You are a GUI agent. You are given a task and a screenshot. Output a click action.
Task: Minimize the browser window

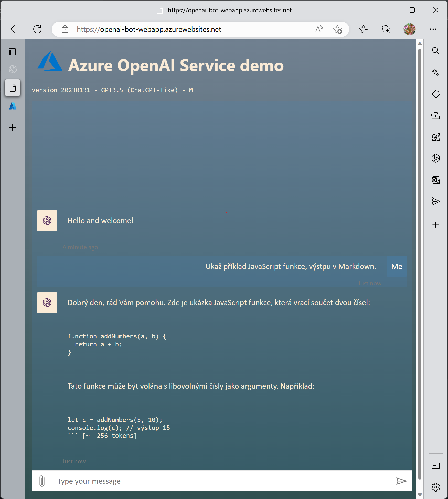tap(389, 10)
